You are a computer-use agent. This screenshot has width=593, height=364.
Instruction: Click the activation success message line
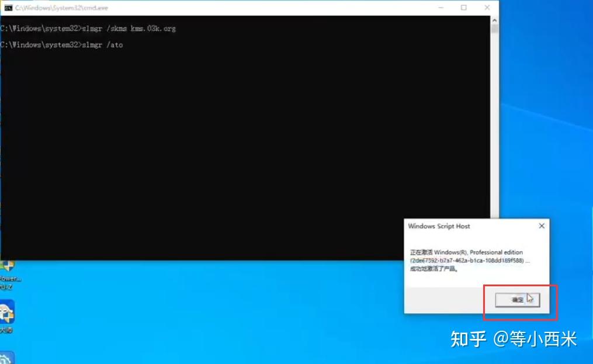(434, 269)
